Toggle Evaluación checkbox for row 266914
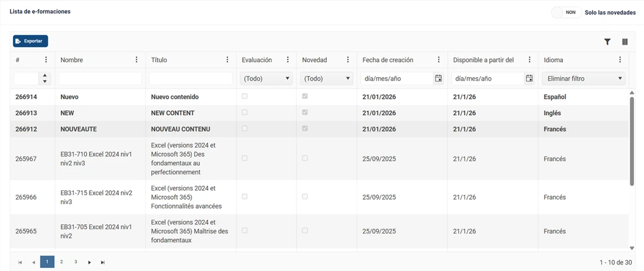The image size is (644, 271). click(x=244, y=96)
